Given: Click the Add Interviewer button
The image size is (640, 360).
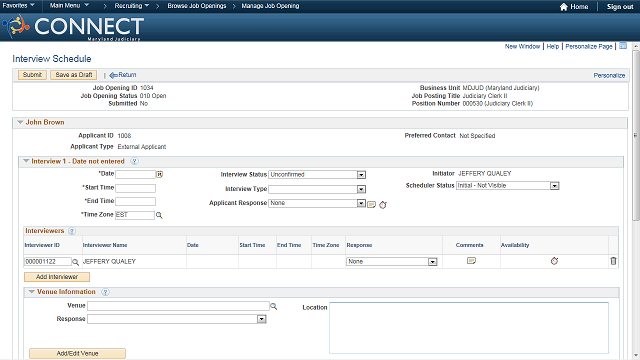Looking at the screenshot, I should coord(57,277).
